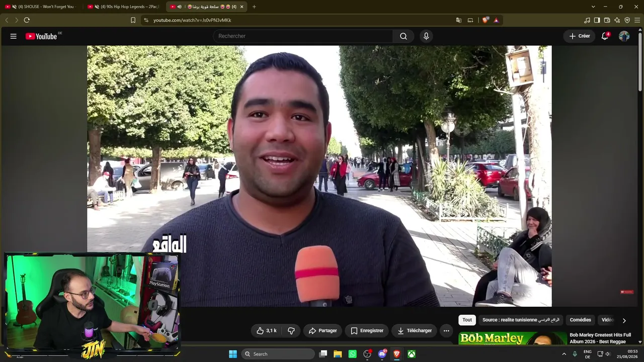Go to the YouTube home logo
This screenshot has width=644, height=362.
(x=41, y=36)
